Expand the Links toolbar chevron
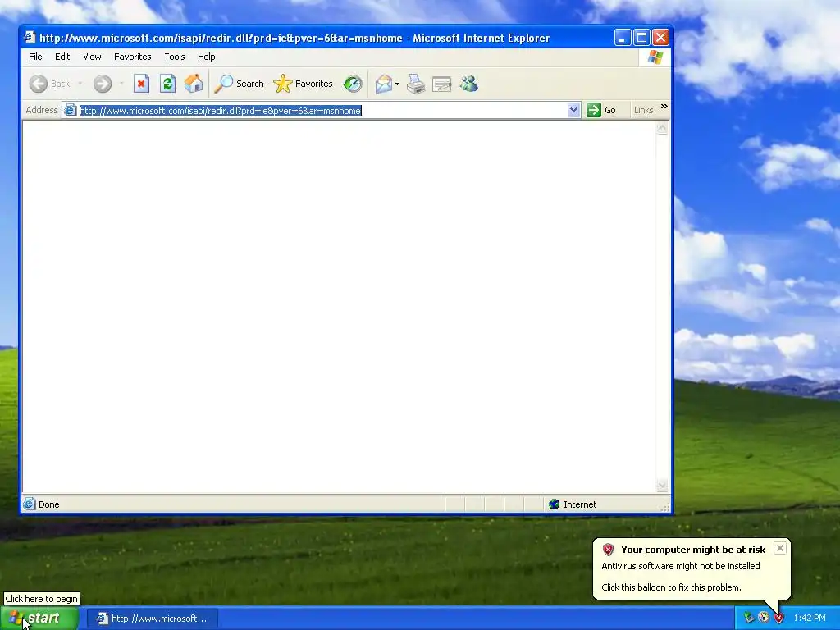This screenshot has height=630, width=840. click(x=664, y=107)
